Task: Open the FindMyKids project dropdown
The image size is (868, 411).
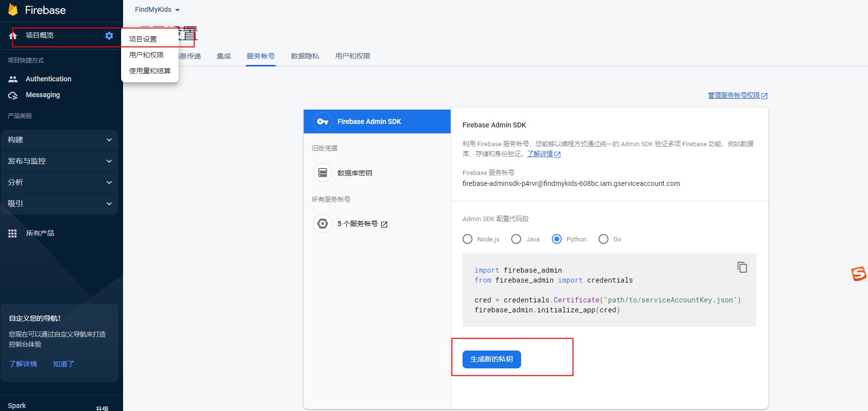Action: tap(157, 9)
